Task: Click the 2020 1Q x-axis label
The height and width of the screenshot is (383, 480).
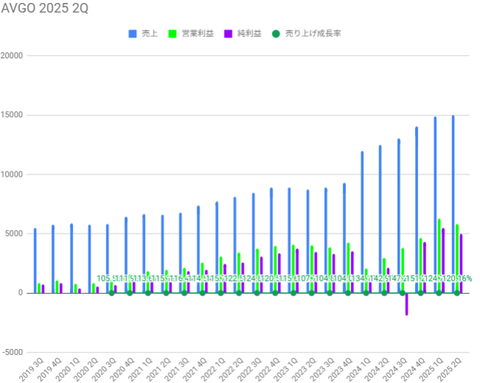Action: click(67, 369)
